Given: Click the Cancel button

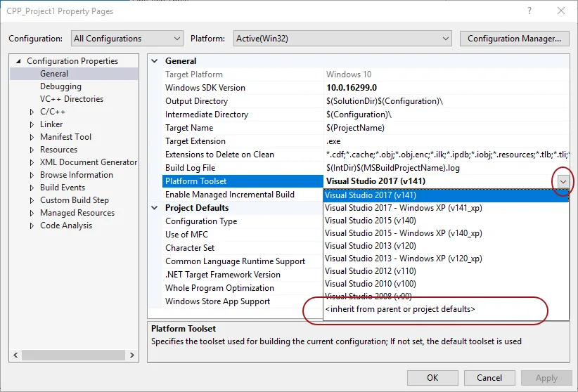Looking at the screenshot, I should tap(489, 378).
